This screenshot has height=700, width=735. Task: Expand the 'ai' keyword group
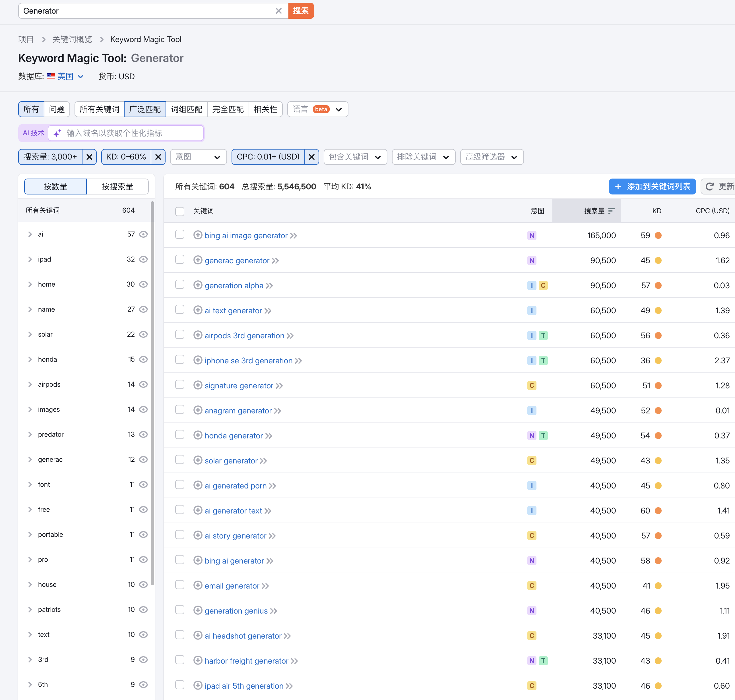[30, 234]
